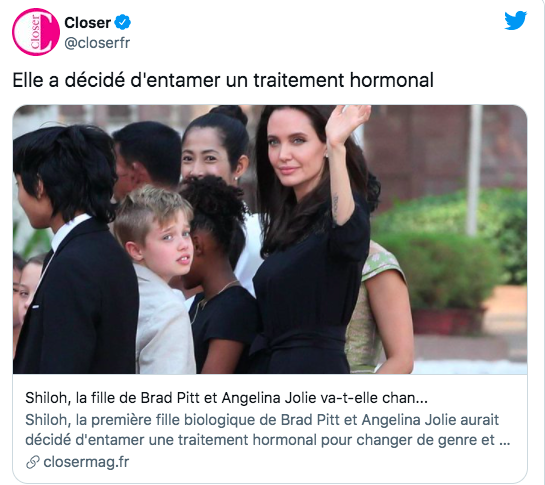Open the Closer display name
This screenshot has width=545, height=485.
(88, 23)
